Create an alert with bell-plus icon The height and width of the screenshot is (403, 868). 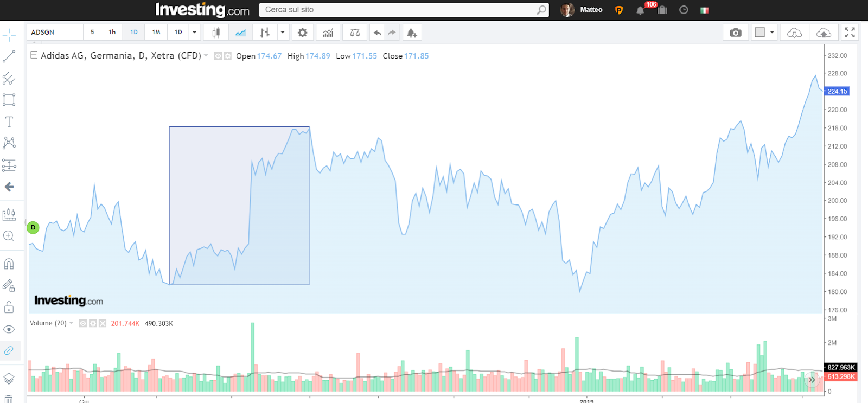[x=412, y=33]
